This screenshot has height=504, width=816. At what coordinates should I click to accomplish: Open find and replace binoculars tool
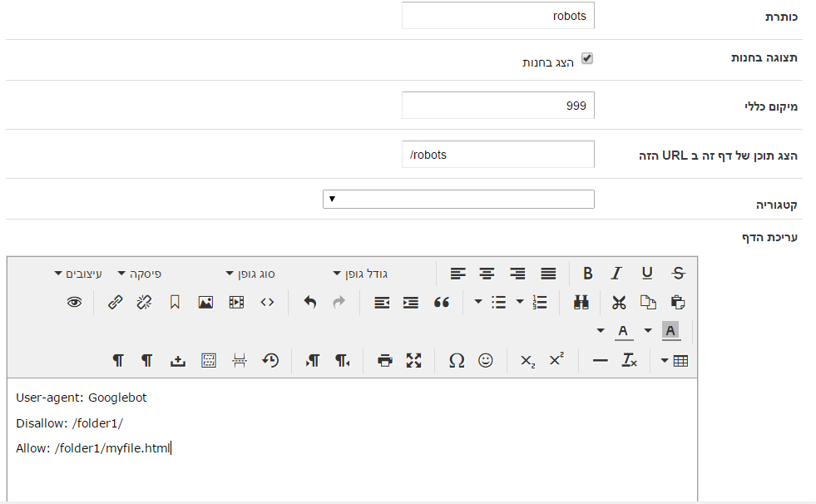click(x=581, y=303)
